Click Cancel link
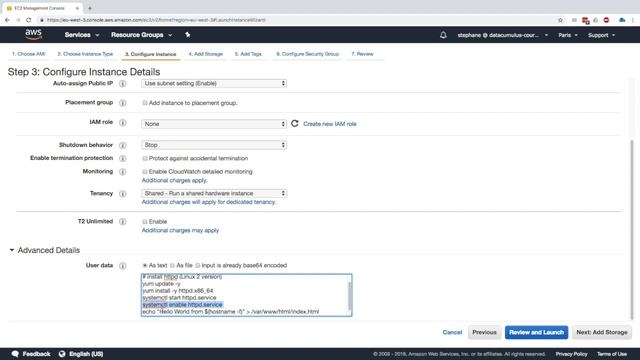640x360 pixels. click(x=452, y=332)
